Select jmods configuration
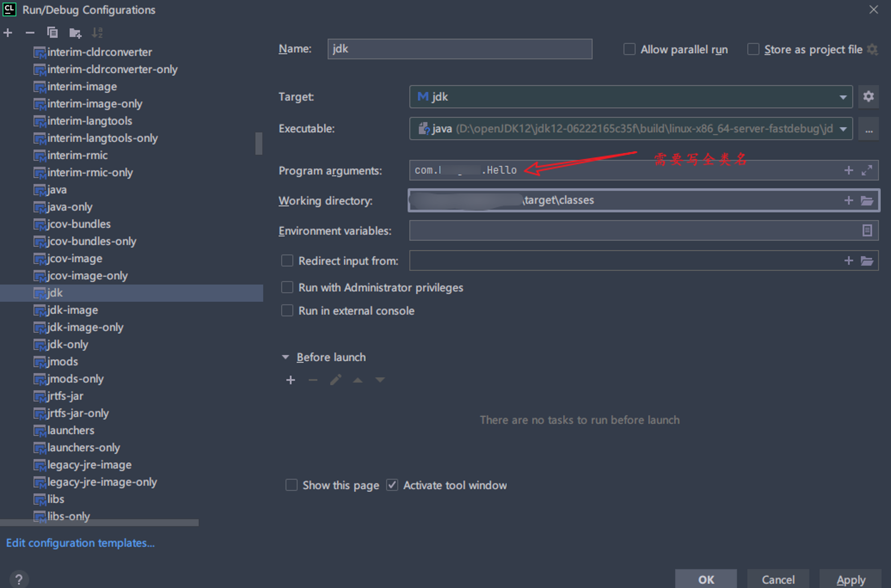Screen dimensions: 891x588 (62, 362)
